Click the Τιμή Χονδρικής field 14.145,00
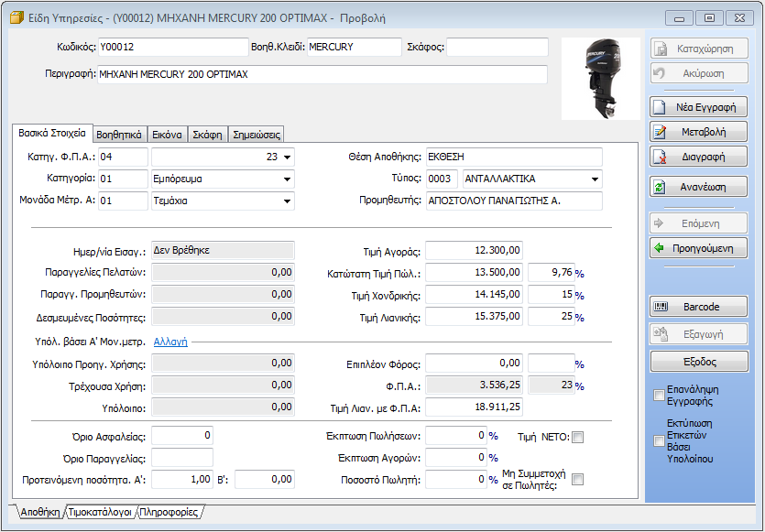 click(x=474, y=295)
